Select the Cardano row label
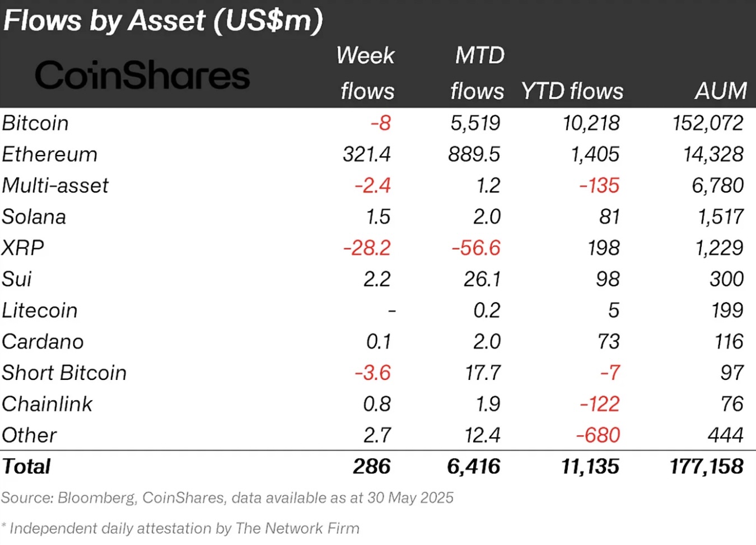The width and height of the screenshot is (756, 545). tap(43, 342)
